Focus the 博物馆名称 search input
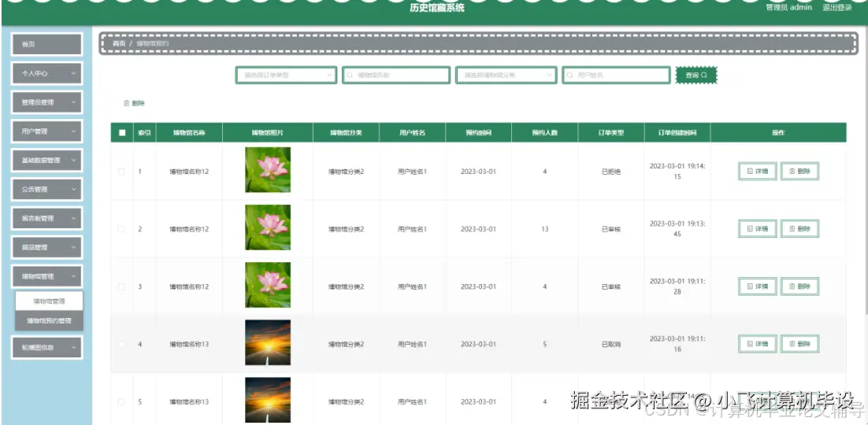This screenshot has height=425, width=868. point(396,76)
